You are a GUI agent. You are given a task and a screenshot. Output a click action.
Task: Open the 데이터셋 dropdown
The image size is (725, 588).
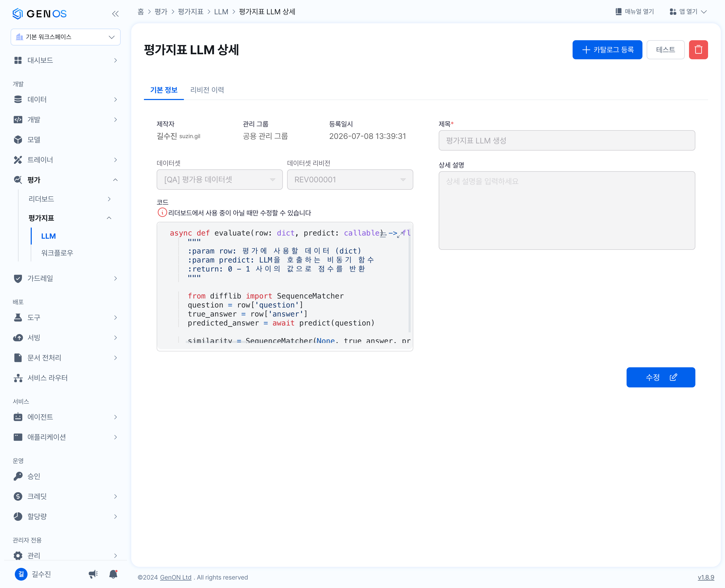pos(219,179)
